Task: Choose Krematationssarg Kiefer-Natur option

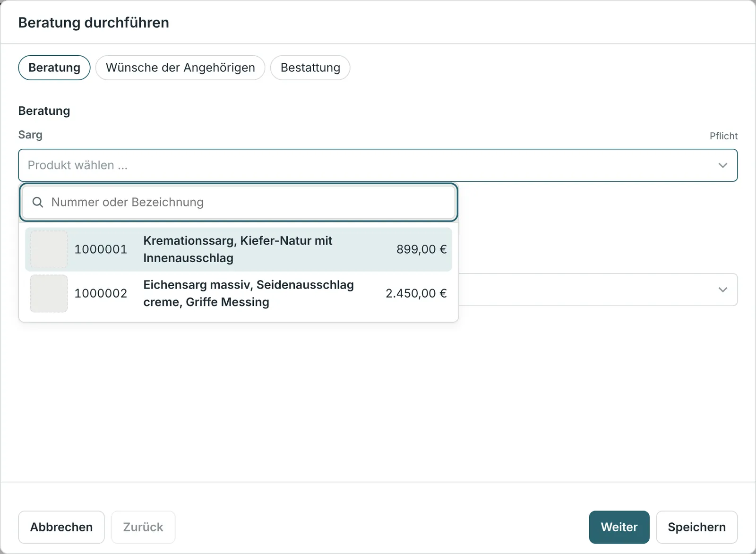Action: click(239, 249)
